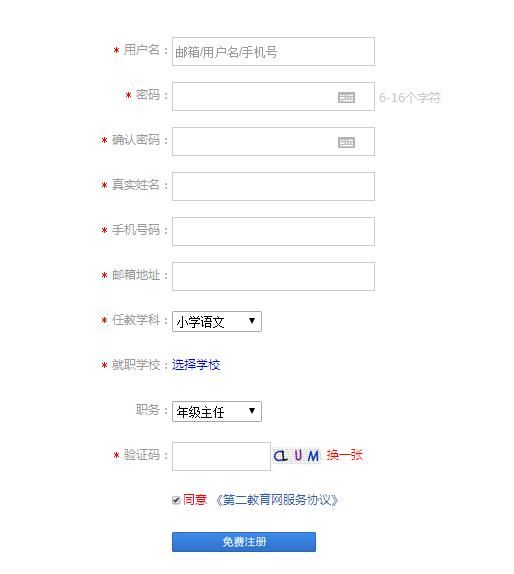The height and width of the screenshot is (574, 514).
Task: Toggle the 同意 agreement checkbox
Action: point(176,500)
